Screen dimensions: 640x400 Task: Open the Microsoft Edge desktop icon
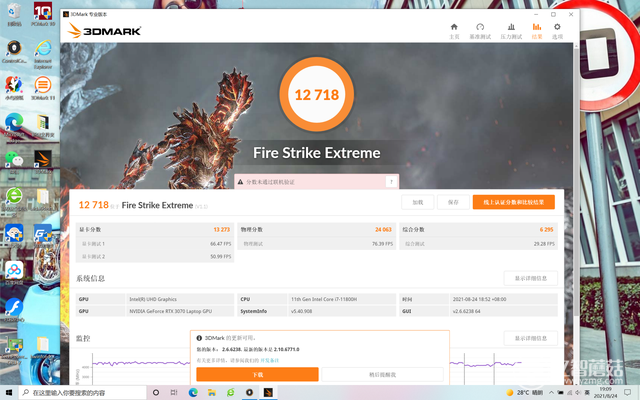coord(14,125)
